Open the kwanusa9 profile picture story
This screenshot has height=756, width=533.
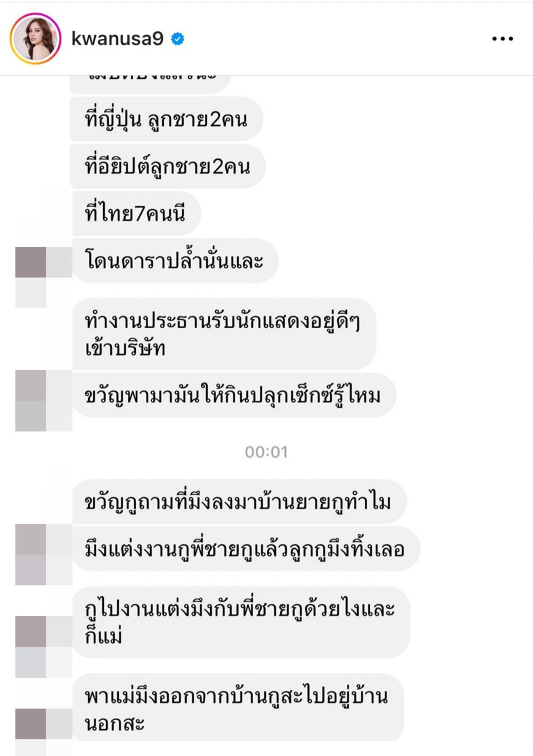click(35, 39)
